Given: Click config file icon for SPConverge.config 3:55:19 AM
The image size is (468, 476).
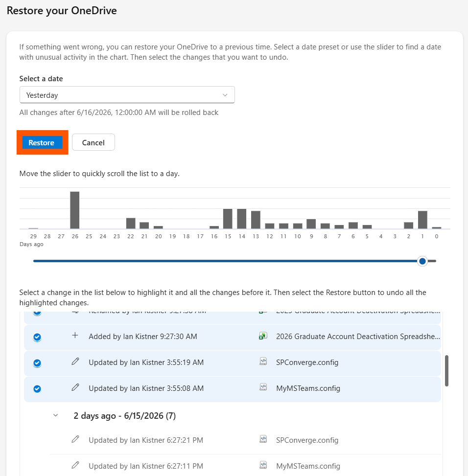Looking at the screenshot, I should (263, 361).
